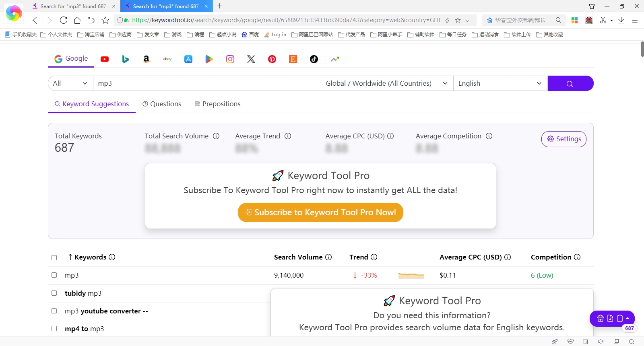Select the Bing search engine icon
Viewport: 644px width, 346px height.
[126, 59]
